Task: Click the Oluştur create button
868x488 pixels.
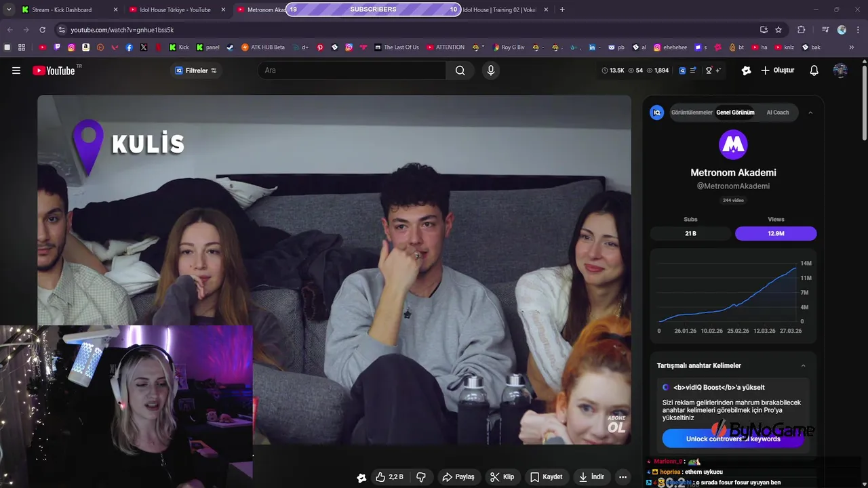Action: [x=778, y=70]
